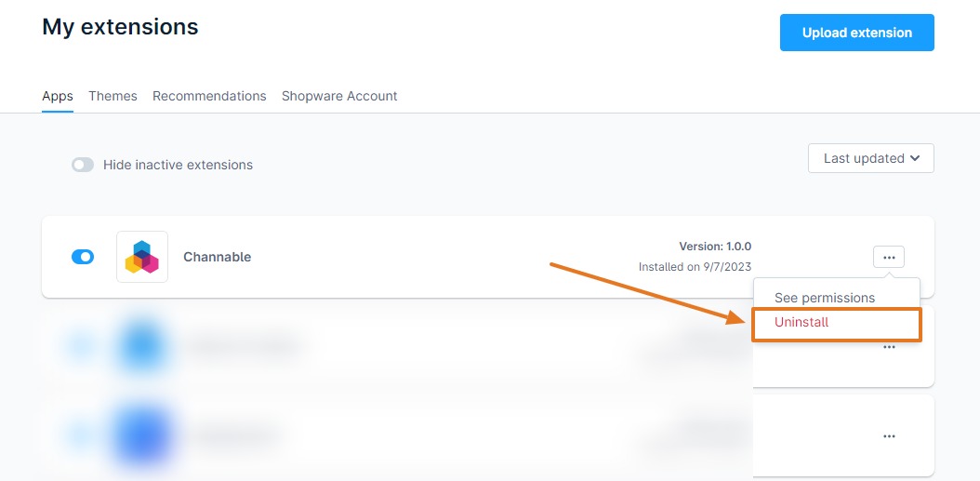Open the third extension's three-dot menu
Image resolution: width=980 pixels, height=481 pixels.
(889, 435)
